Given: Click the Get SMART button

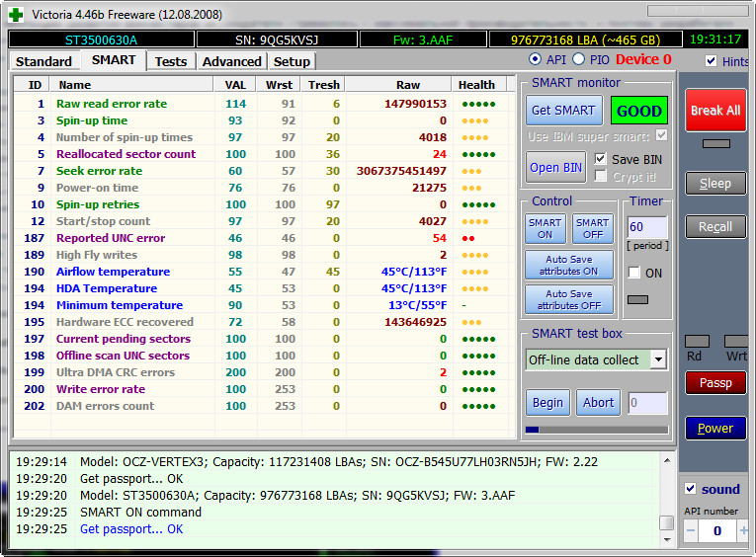Looking at the screenshot, I should [563, 111].
